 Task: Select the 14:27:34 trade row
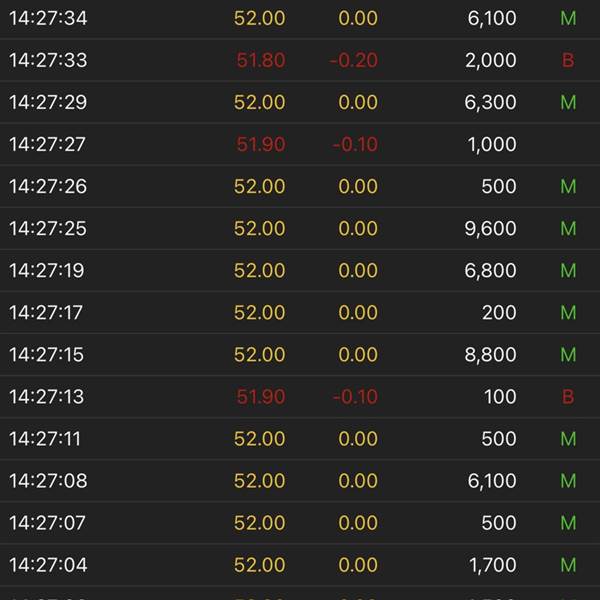300,18
